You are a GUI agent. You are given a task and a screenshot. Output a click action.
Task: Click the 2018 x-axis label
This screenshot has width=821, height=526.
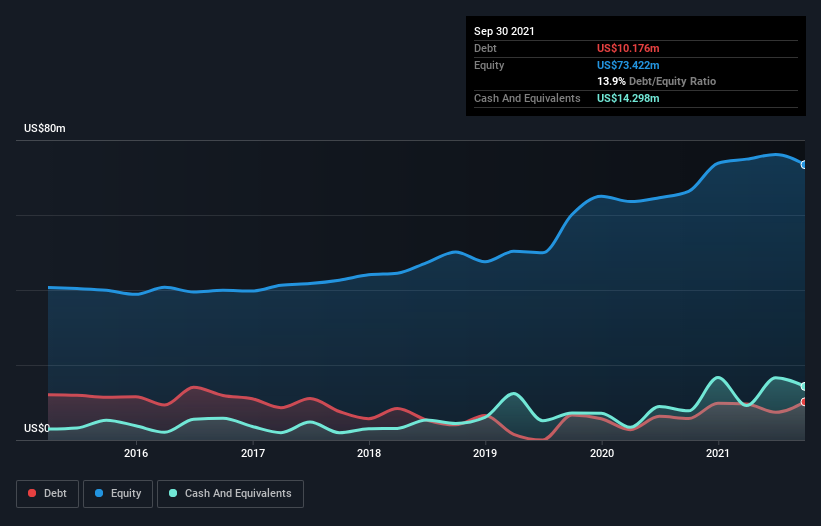[x=369, y=453]
